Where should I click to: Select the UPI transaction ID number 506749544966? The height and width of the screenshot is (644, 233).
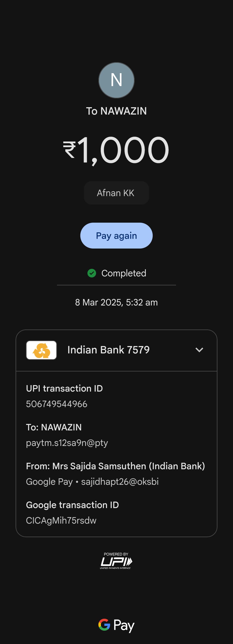click(57, 404)
